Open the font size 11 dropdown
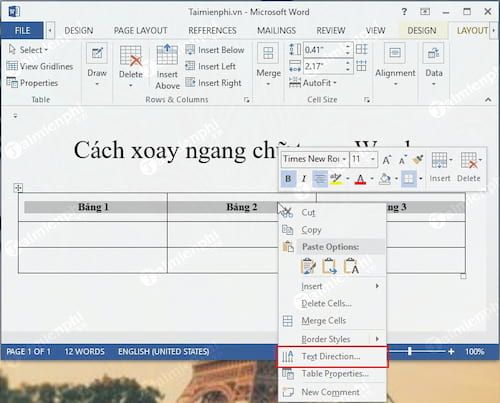The height and width of the screenshot is (403, 500). pos(373,159)
